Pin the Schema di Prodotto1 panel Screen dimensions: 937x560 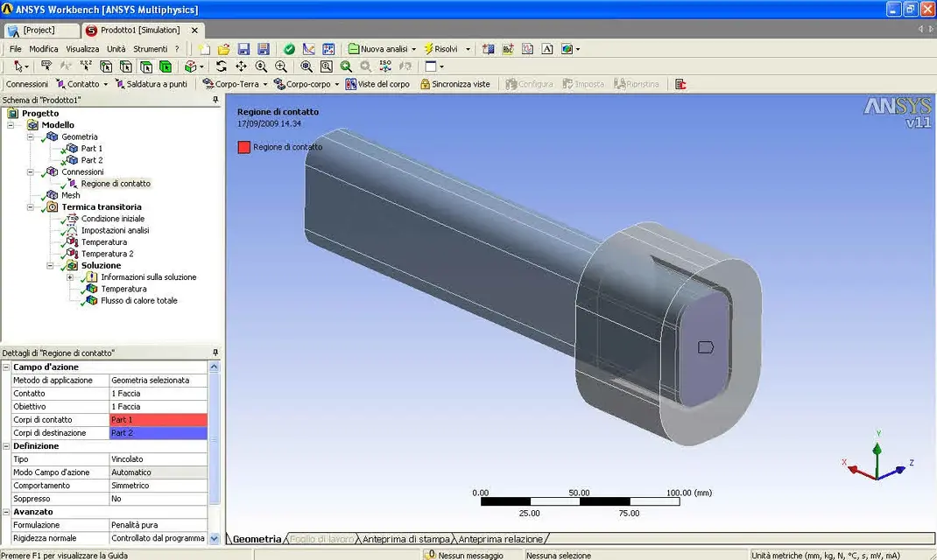pyautogui.click(x=215, y=100)
